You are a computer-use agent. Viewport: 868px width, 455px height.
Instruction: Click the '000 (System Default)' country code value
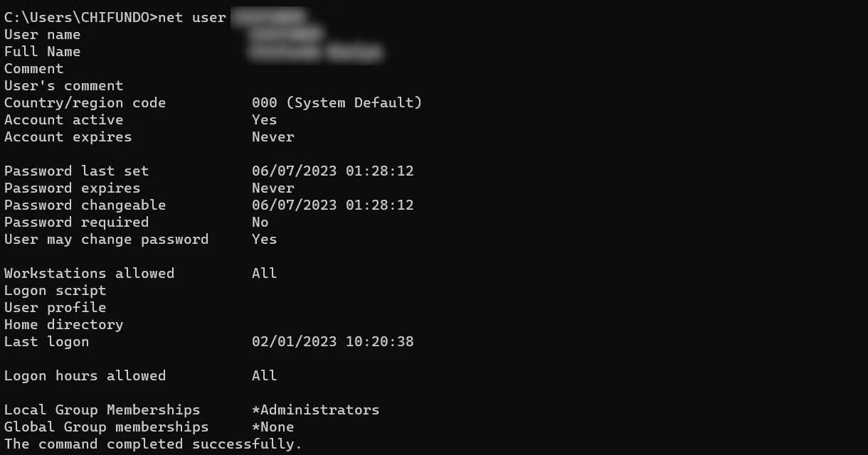tap(337, 102)
